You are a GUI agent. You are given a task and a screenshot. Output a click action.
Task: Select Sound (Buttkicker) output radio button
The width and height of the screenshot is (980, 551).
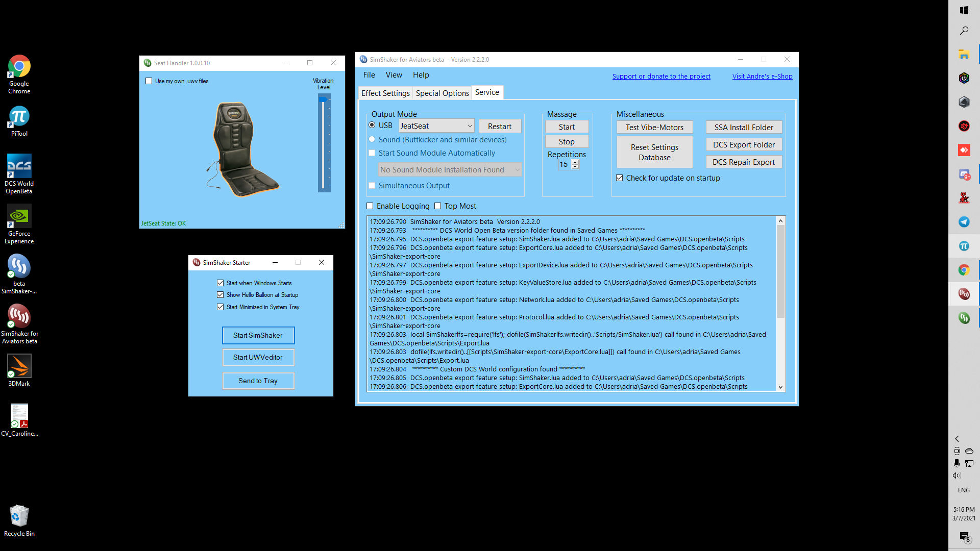(372, 139)
